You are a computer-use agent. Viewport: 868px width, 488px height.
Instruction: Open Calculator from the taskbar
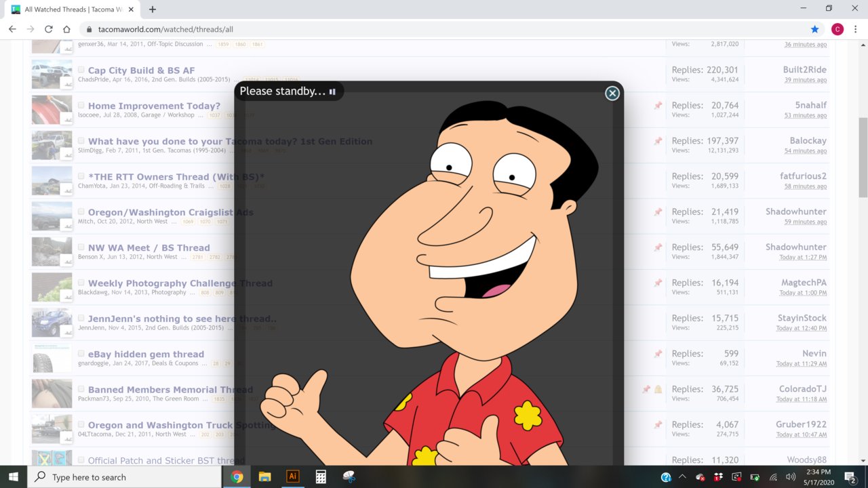point(321,477)
